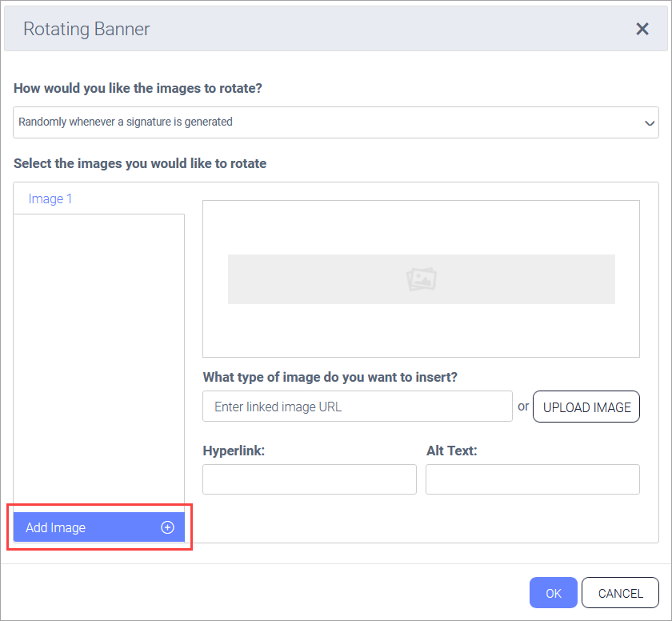Click the 'Rotating Banner' dialog title
The height and width of the screenshot is (621, 672).
(86, 30)
